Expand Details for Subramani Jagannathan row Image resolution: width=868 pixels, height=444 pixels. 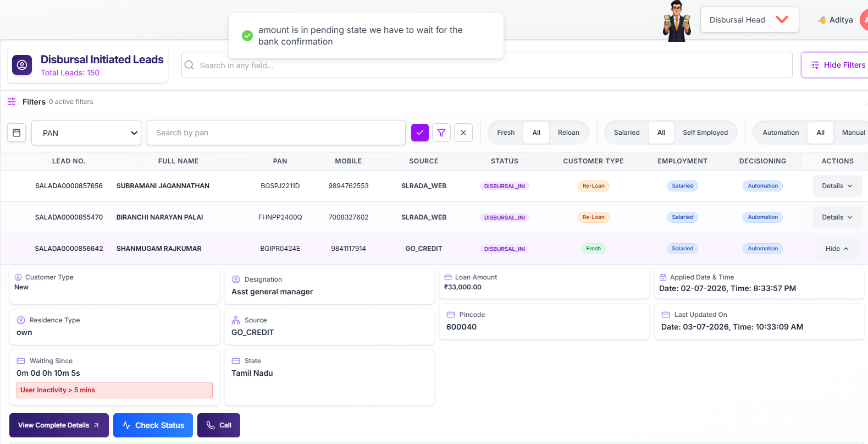(x=837, y=186)
